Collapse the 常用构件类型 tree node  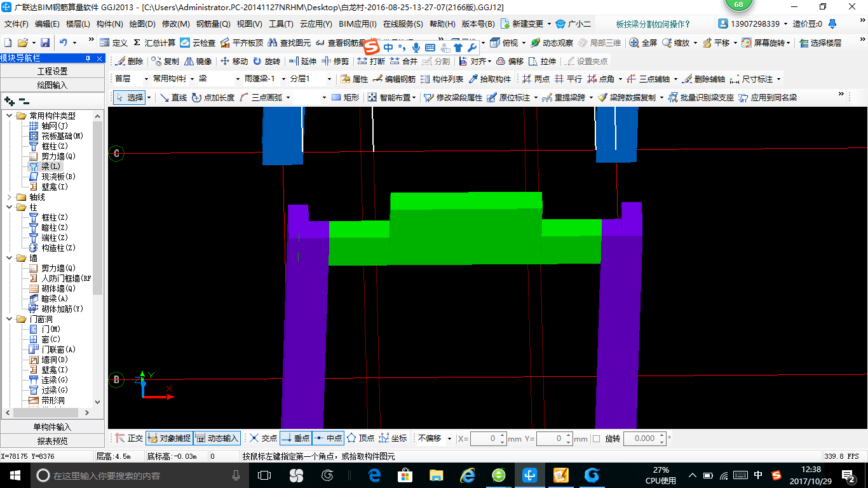coord(10,116)
